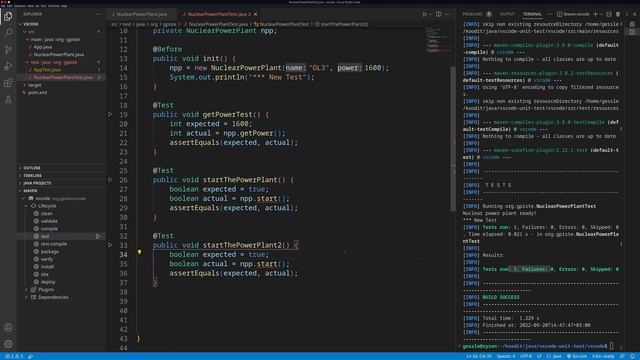Screen dimensions: 640x360
Task: Open the Accounts menu icon
Action: point(8,327)
